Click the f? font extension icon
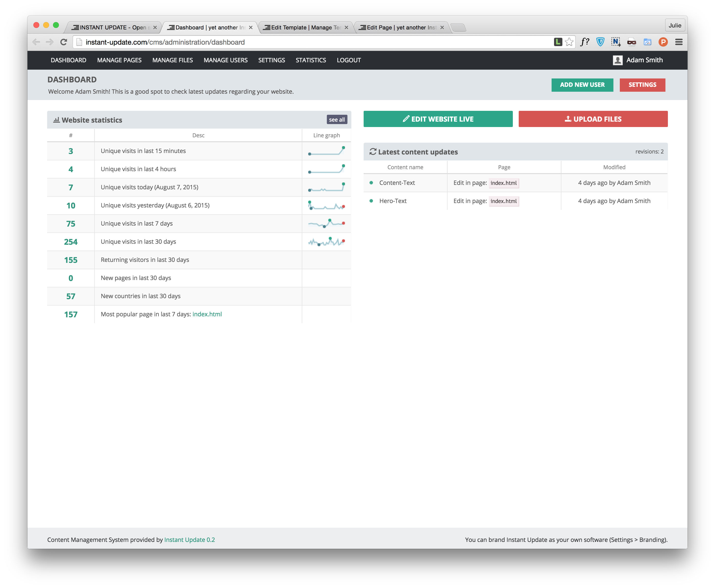 (x=584, y=42)
